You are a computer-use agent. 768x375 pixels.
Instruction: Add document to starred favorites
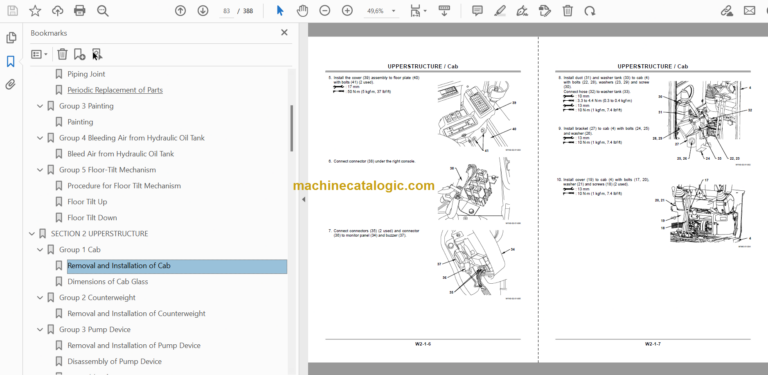tap(35, 10)
